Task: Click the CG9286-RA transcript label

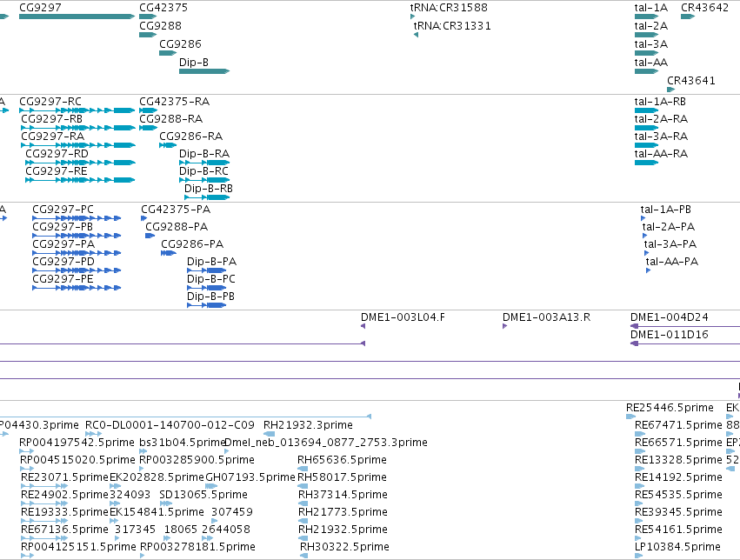Action: 191,137
